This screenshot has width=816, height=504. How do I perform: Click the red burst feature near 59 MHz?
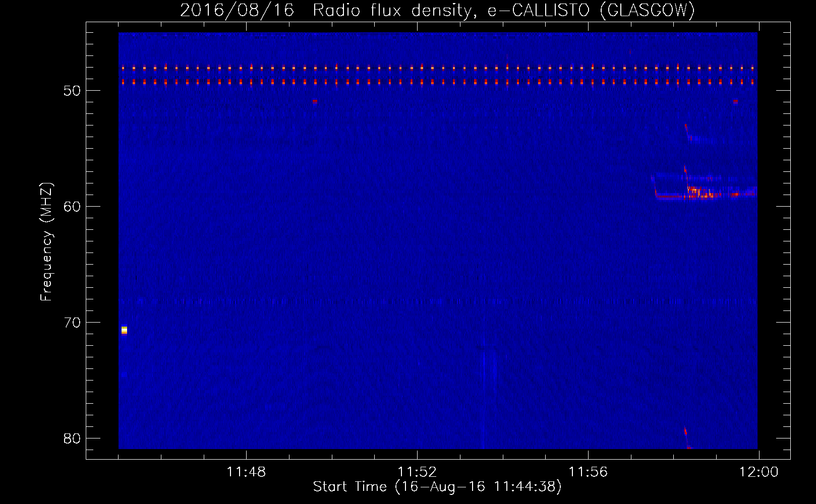[705, 193]
